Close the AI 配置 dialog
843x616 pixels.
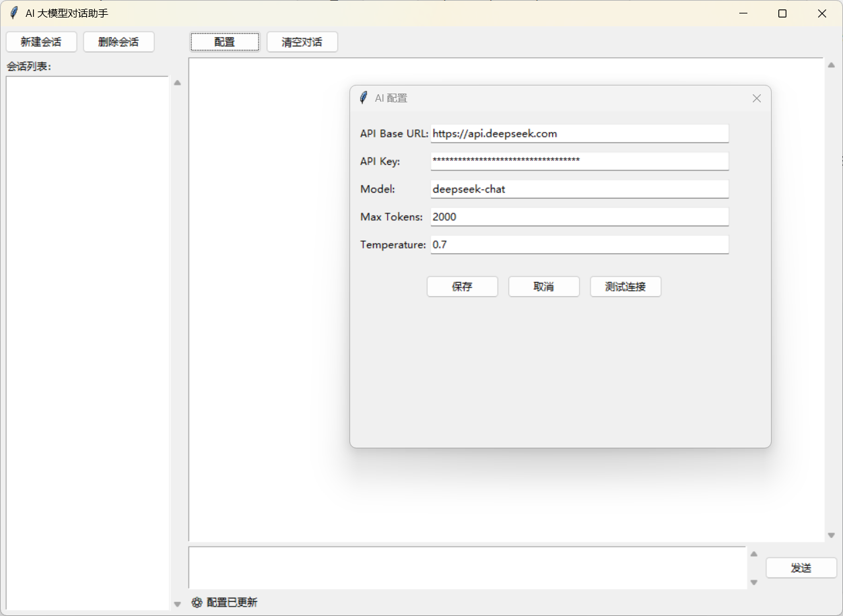pos(756,98)
